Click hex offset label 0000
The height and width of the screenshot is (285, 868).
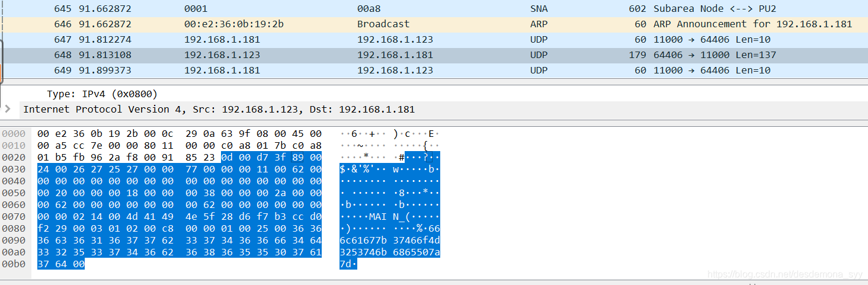14,134
